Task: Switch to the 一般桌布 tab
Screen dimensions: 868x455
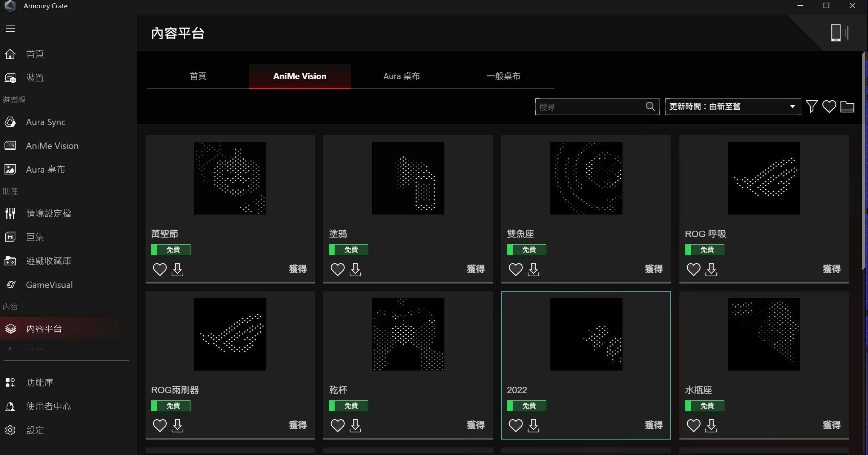Action: pos(504,76)
